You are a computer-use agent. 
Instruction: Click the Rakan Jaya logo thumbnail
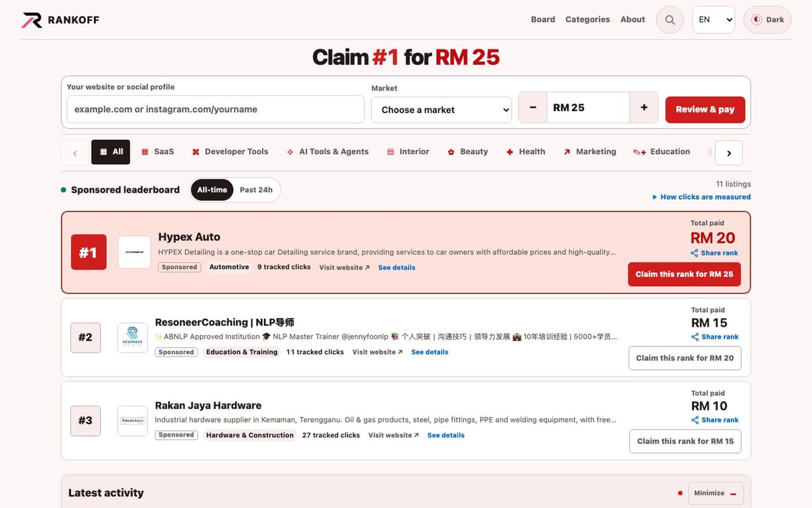[x=132, y=420]
